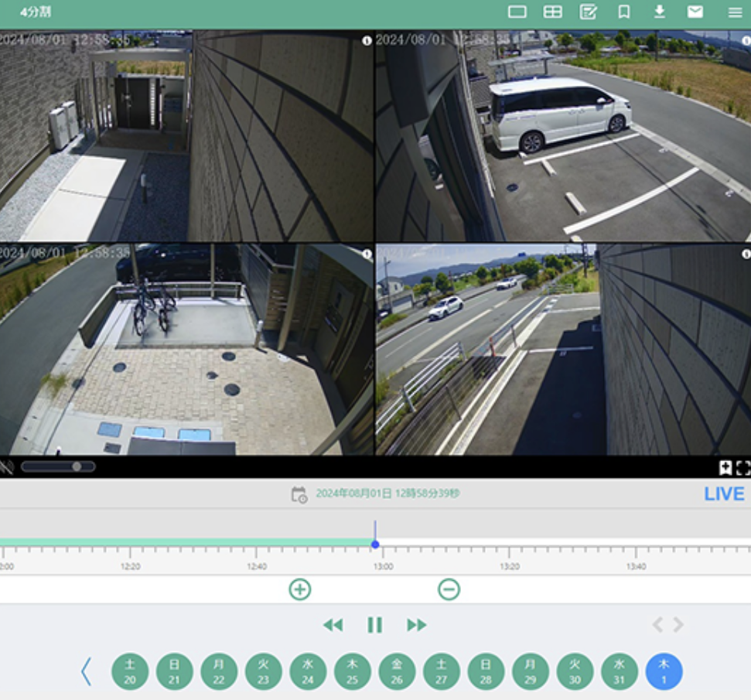Viewport: 751px width, 700px height.
Task: Download recorded video using download icon
Action: coord(659,11)
